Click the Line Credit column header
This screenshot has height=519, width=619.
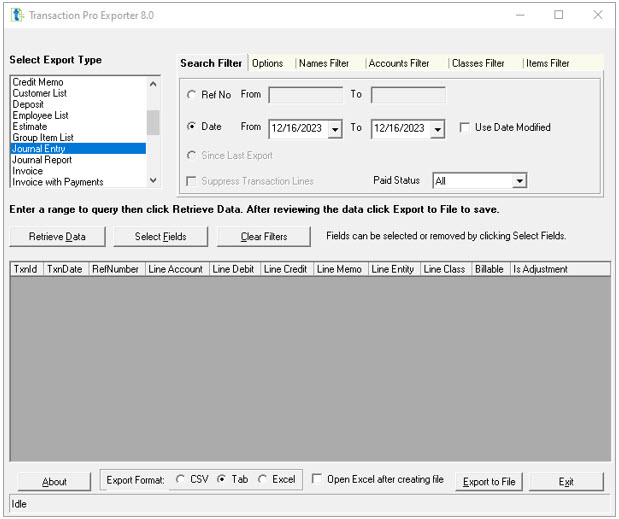click(x=287, y=269)
